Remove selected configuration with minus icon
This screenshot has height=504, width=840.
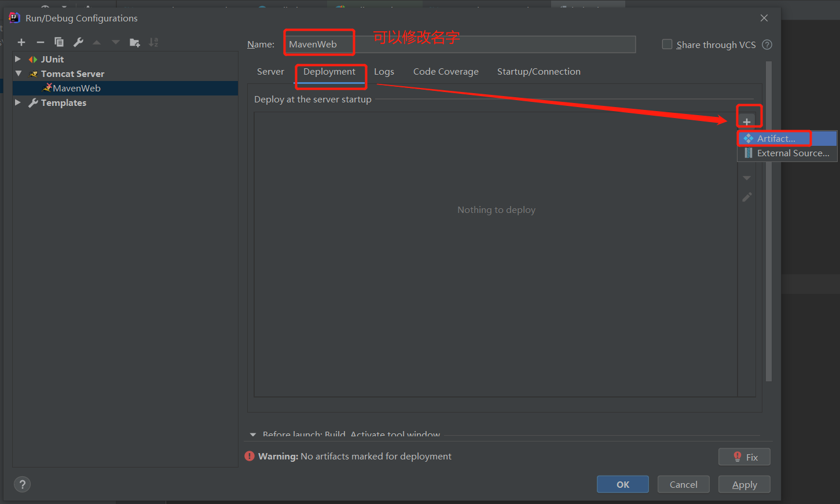(x=41, y=42)
